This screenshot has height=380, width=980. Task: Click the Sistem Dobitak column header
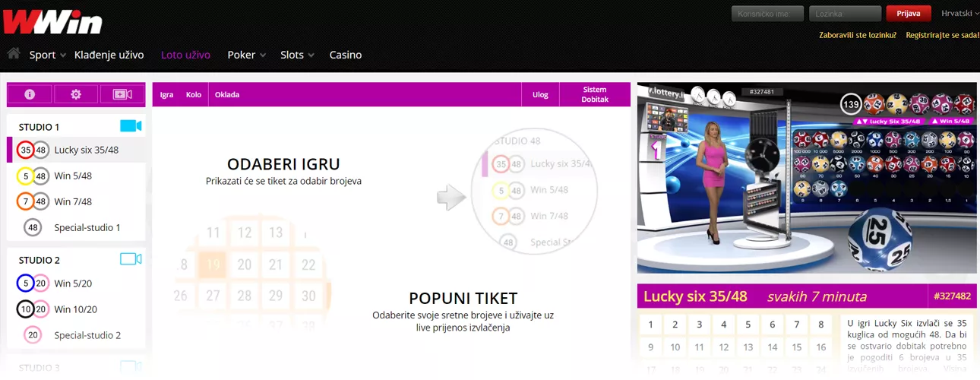click(x=595, y=94)
